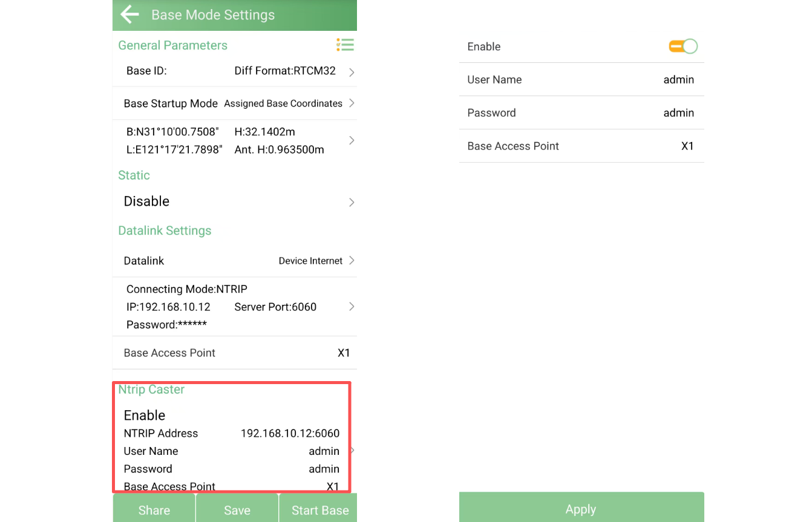Screen dimensions: 812x522
Task: Toggle the Enable switch off
Action: (683, 47)
